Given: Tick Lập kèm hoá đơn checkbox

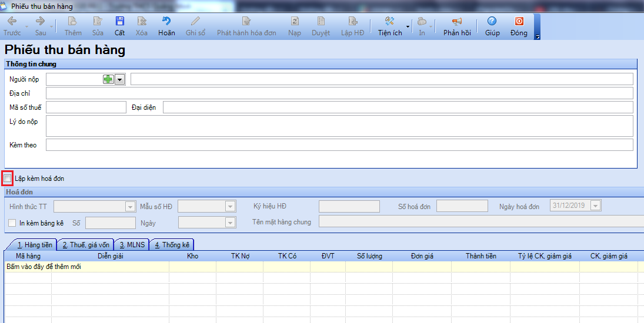Looking at the screenshot, I should tap(8, 179).
